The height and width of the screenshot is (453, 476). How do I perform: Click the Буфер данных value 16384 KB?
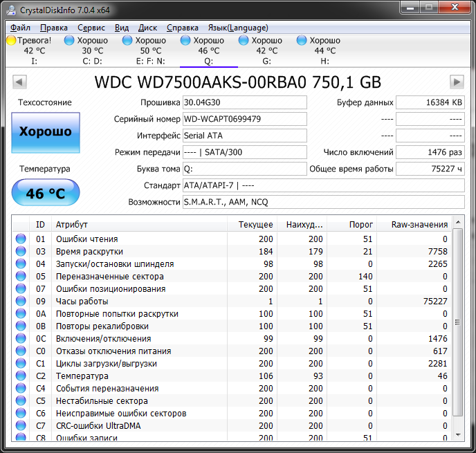click(x=430, y=102)
